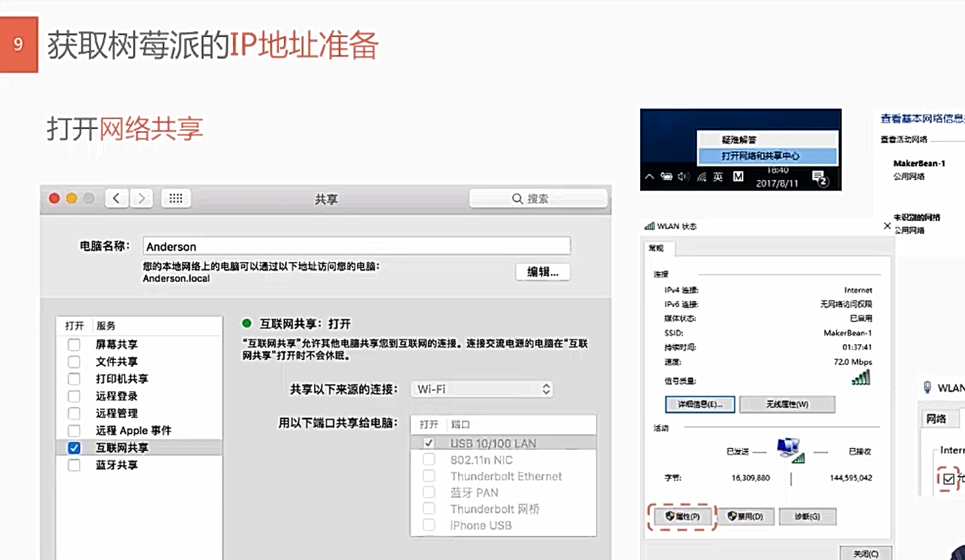Toggle the 802.11n NIC port checkbox
Viewport: 965px width, 560px height.
point(429,460)
